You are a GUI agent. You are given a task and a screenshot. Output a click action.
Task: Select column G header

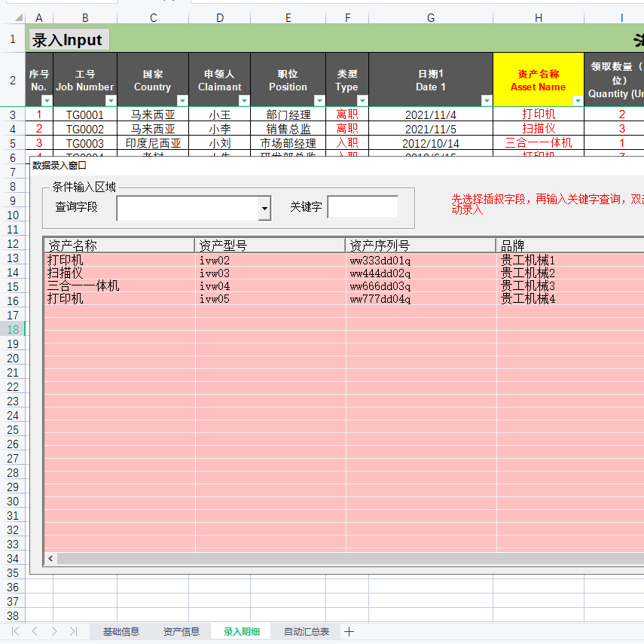tap(430, 17)
